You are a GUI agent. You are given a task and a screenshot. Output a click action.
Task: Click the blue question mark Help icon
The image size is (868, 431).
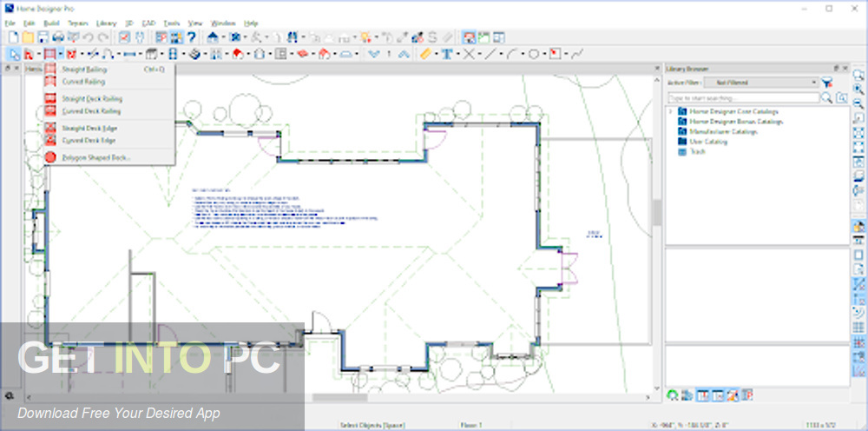tap(192, 37)
